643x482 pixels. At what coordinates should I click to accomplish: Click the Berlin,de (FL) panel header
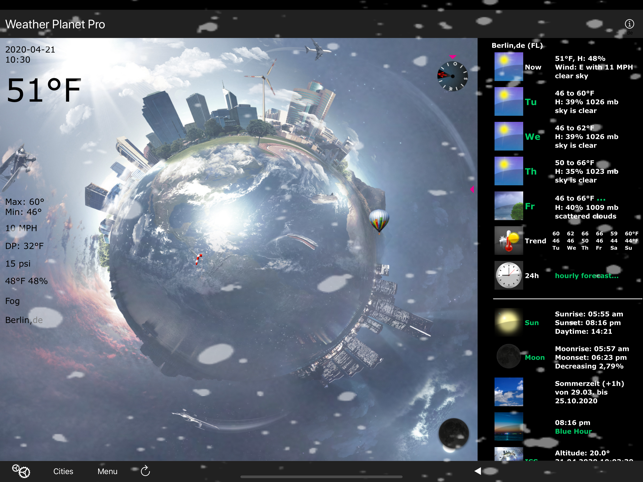(517, 46)
